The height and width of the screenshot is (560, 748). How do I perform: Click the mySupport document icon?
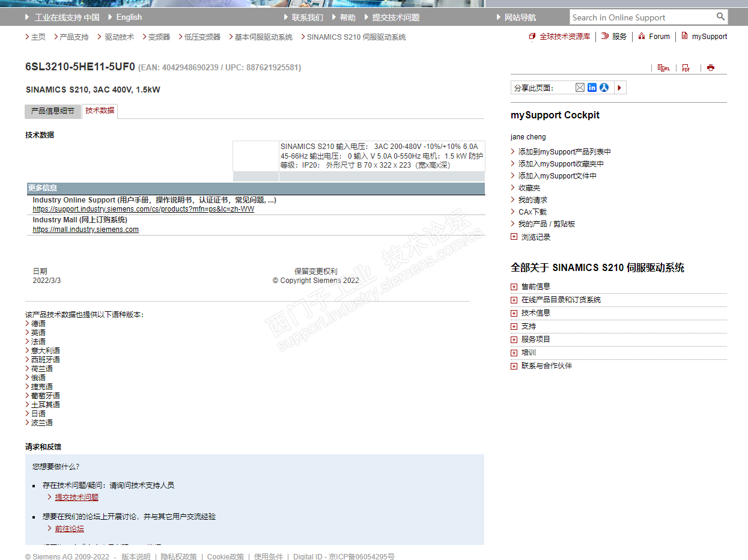684,37
